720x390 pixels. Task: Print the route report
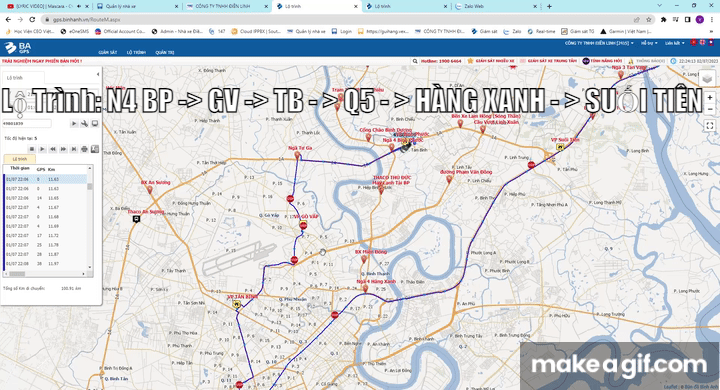click(x=84, y=149)
